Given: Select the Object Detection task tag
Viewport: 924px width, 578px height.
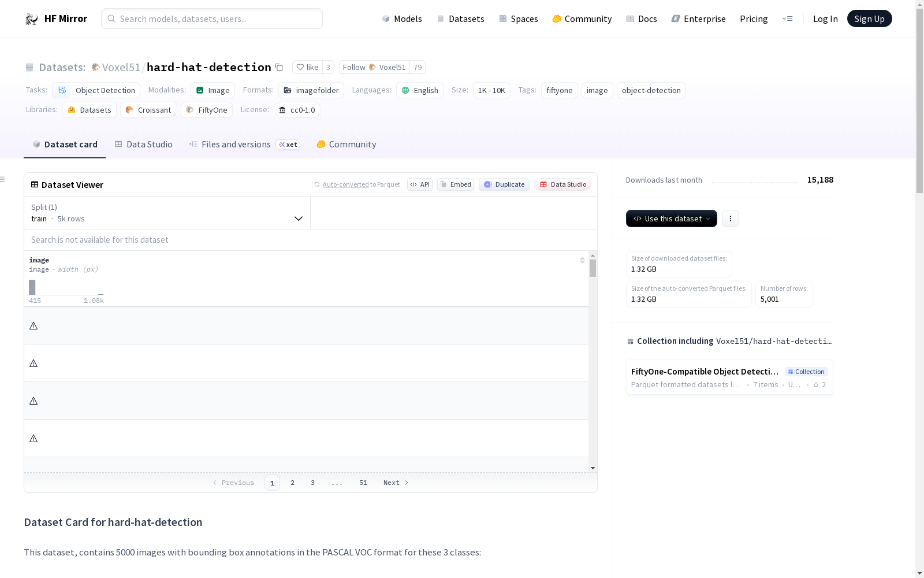Looking at the screenshot, I should pyautogui.click(x=96, y=90).
